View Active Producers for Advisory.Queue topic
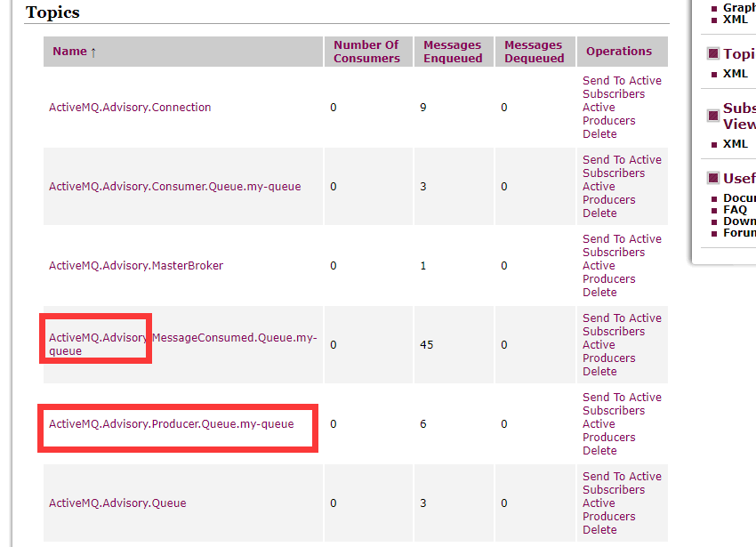This screenshot has width=756, height=547. tap(609, 510)
